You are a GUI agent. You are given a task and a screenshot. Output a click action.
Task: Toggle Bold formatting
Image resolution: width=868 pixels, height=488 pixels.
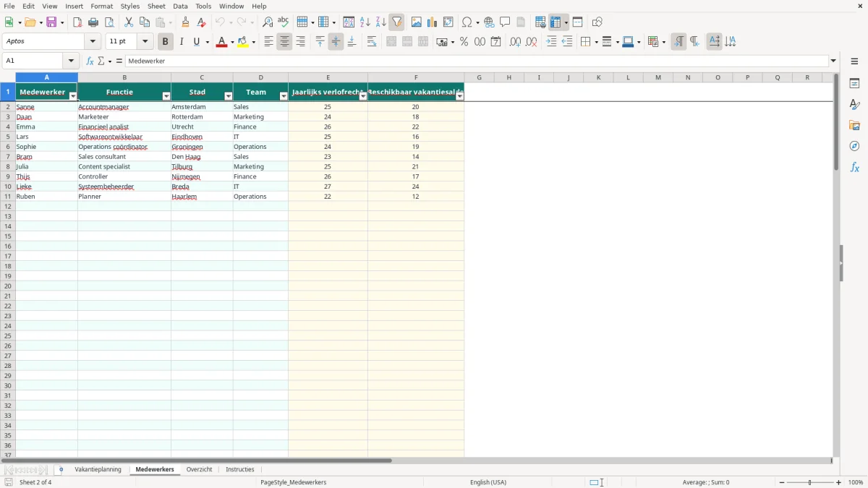pos(166,42)
